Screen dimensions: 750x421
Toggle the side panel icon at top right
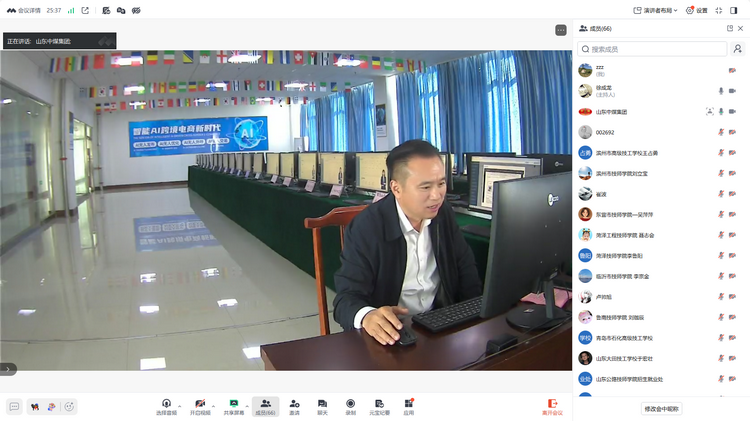[734, 11]
